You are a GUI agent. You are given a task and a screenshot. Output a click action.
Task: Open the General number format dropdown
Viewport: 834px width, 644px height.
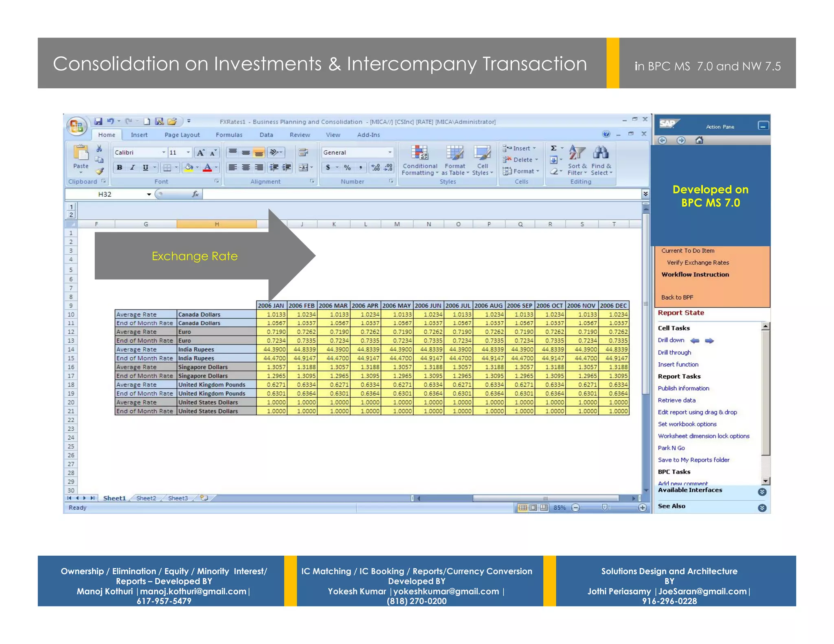pos(390,153)
